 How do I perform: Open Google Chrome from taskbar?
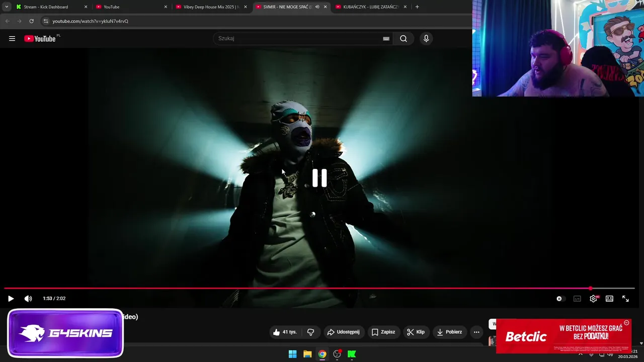point(322,354)
